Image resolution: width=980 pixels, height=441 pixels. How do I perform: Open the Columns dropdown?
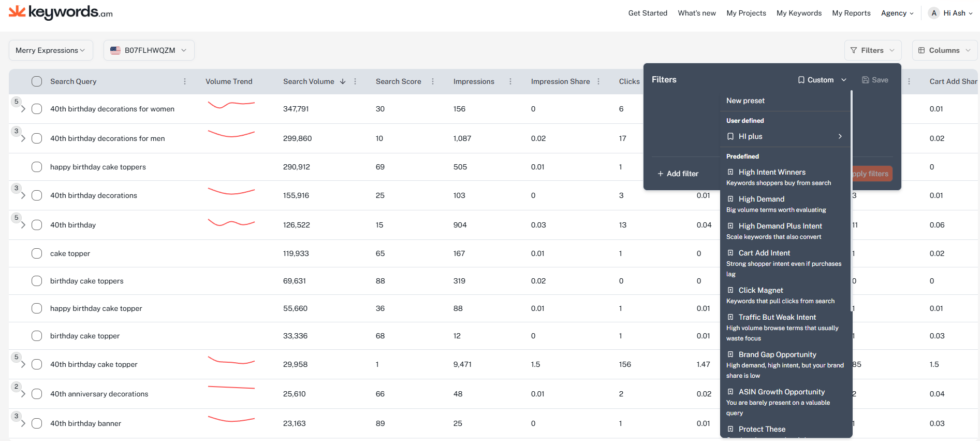click(944, 50)
